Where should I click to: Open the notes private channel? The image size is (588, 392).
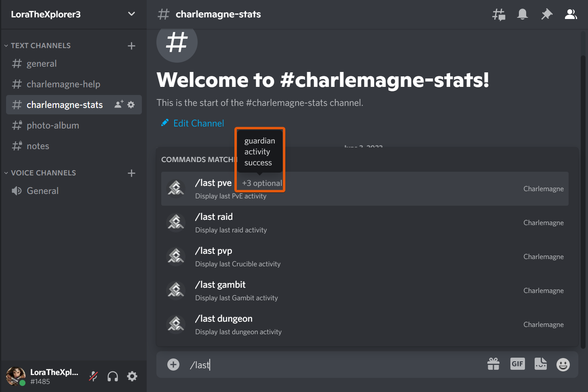point(74,146)
